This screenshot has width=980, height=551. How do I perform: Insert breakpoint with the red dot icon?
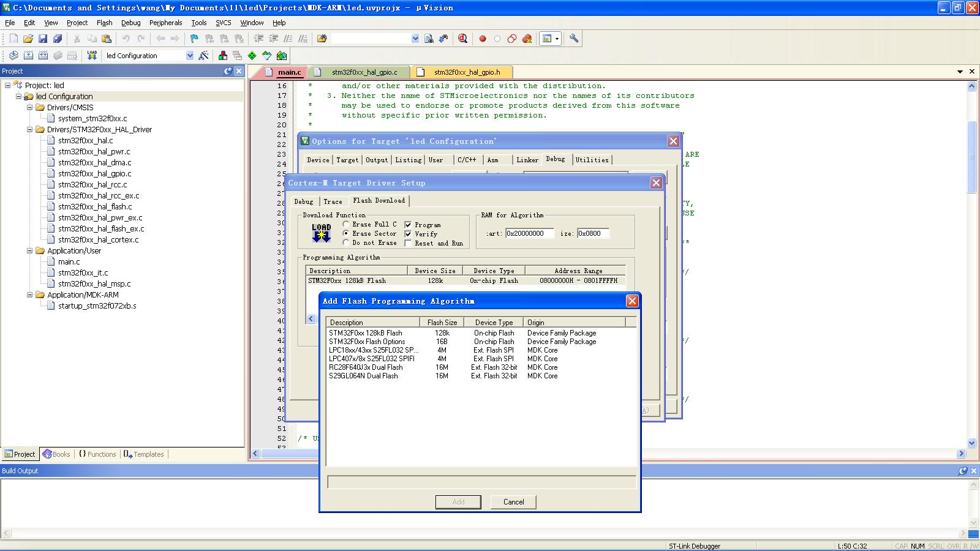(483, 39)
